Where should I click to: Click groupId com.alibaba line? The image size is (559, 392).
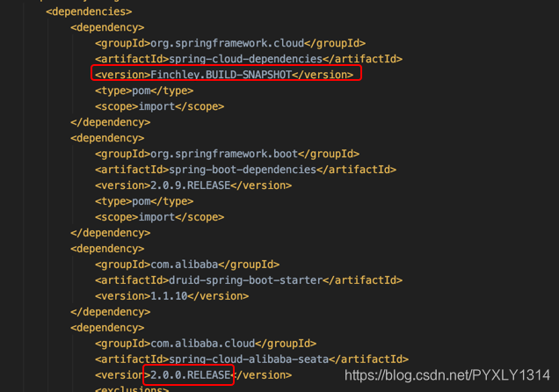[x=187, y=265]
